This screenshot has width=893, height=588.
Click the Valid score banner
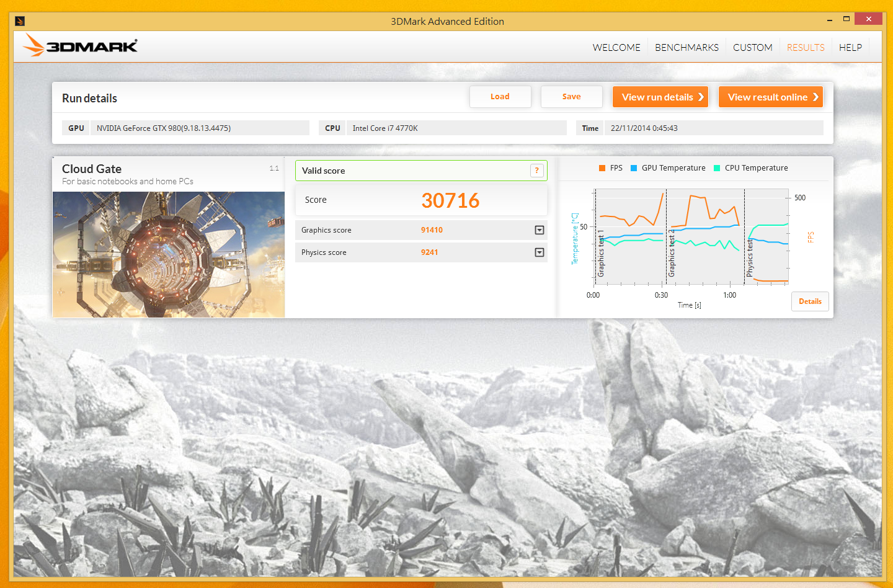click(x=421, y=171)
